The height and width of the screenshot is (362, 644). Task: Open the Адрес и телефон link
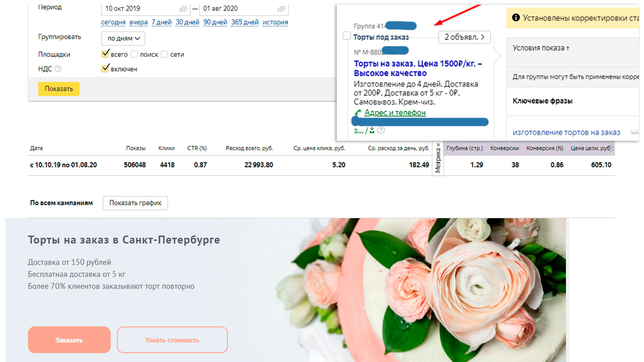395,113
